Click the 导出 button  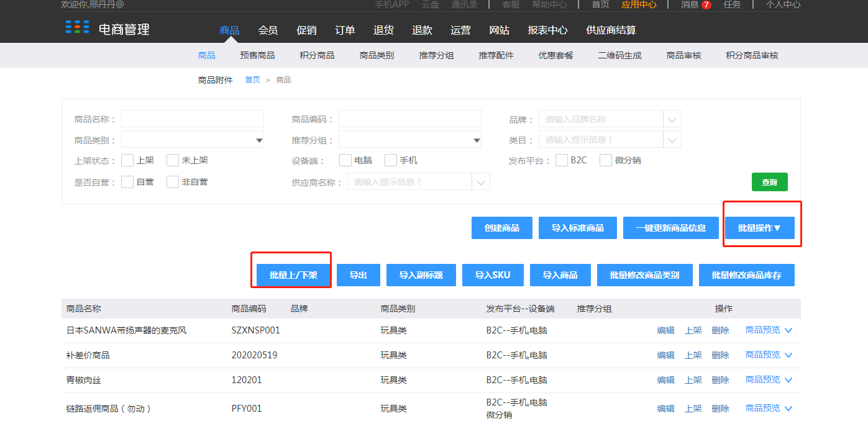[x=359, y=275]
